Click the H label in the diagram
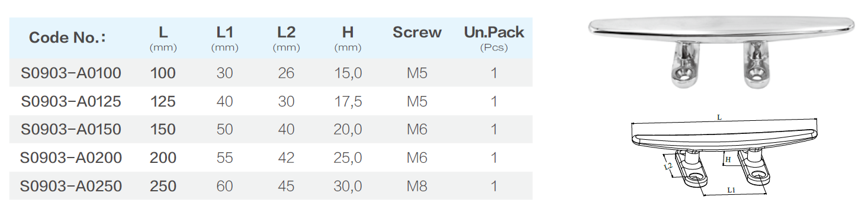868x215 pixels. (x=728, y=160)
